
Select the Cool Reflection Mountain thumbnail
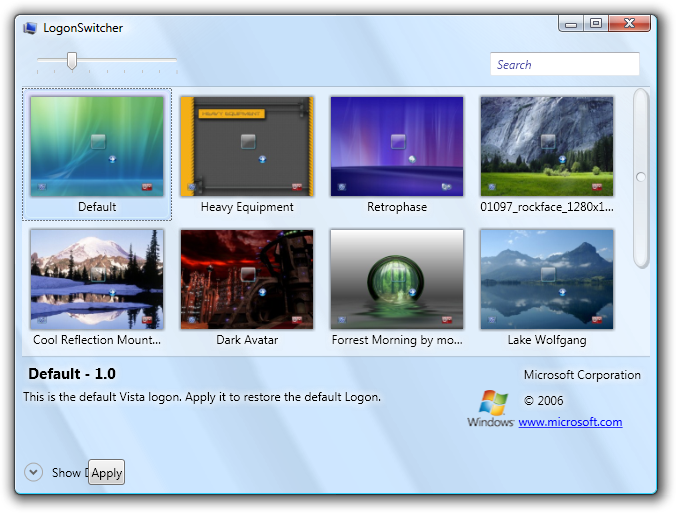tap(97, 279)
